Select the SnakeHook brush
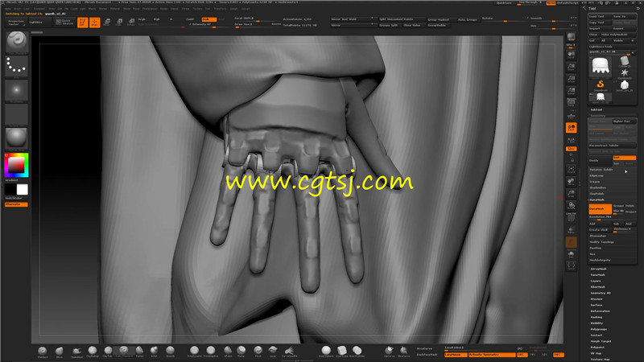Screen dimensions: 644x362 [x=76, y=352]
